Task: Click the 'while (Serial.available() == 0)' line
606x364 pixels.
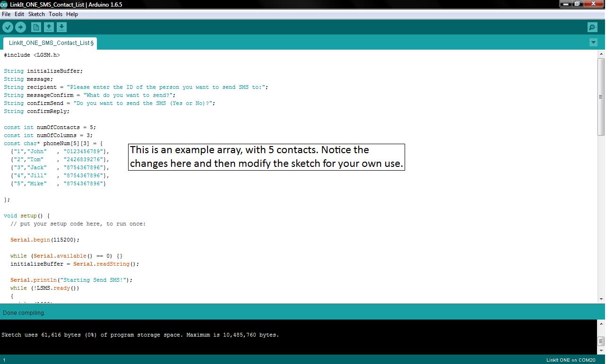Action: tap(67, 256)
